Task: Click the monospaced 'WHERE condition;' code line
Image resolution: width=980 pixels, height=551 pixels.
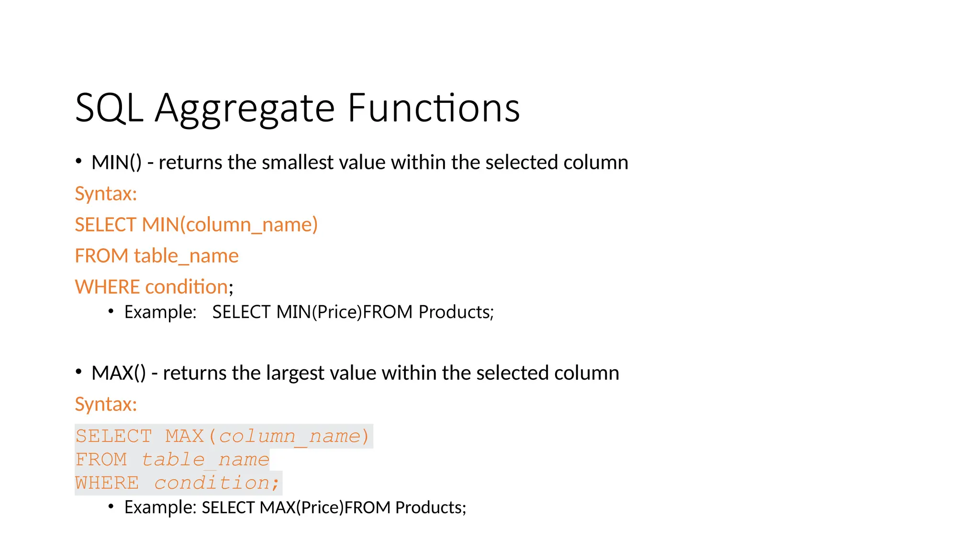Action: coord(178,483)
